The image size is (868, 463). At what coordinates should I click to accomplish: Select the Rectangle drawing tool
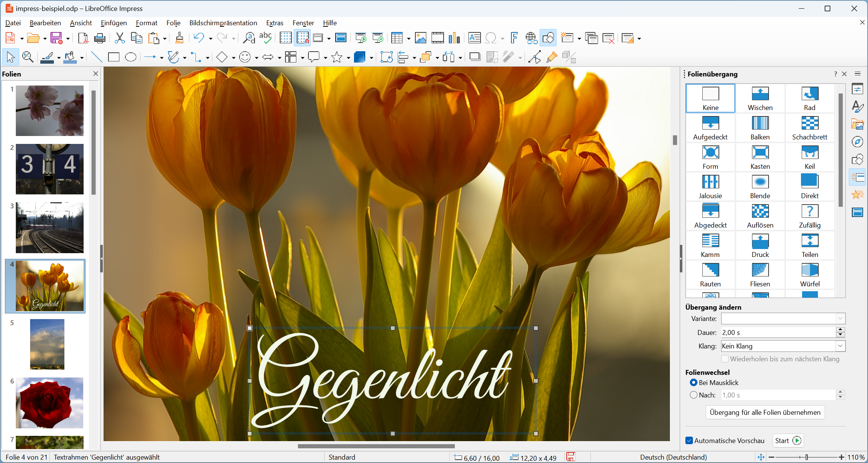pyautogui.click(x=113, y=57)
